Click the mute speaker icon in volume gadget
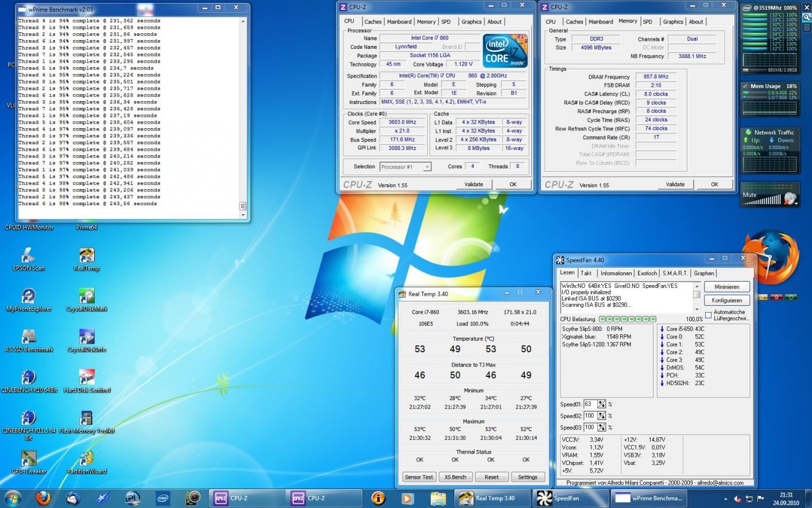Image resolution: width=812 pixels, height=508 pixels. pos(790,199)
